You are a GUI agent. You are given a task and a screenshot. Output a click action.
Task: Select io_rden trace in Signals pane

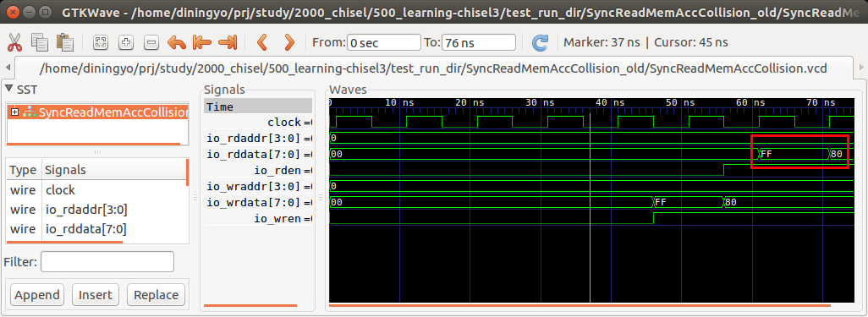point(258,171)
